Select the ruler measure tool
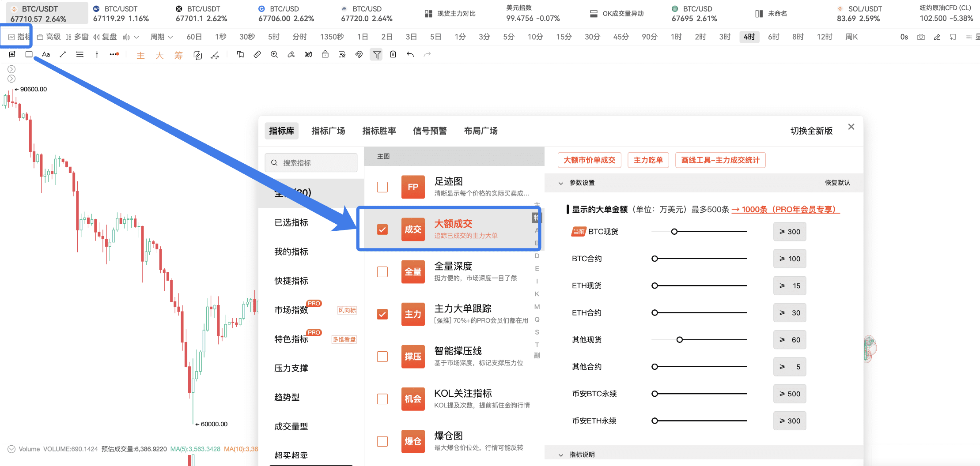The width and height of the screenshot is (980, 466). tap(257, 54)
